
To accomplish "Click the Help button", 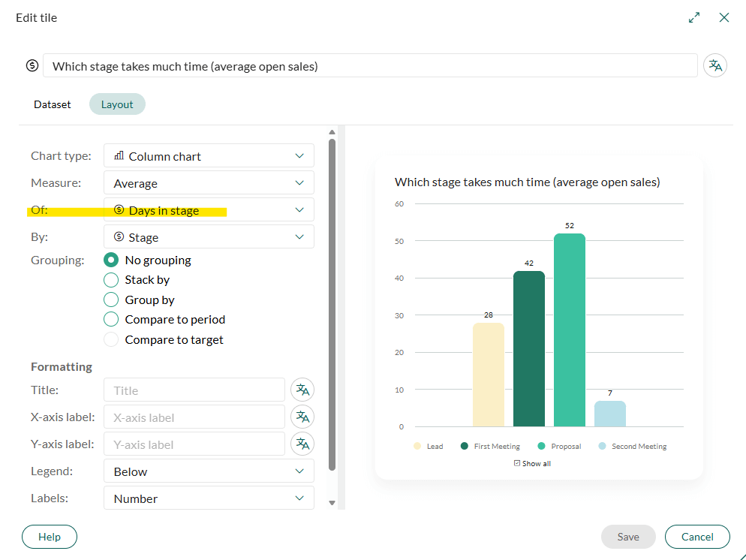I will [x=49, y=536].
